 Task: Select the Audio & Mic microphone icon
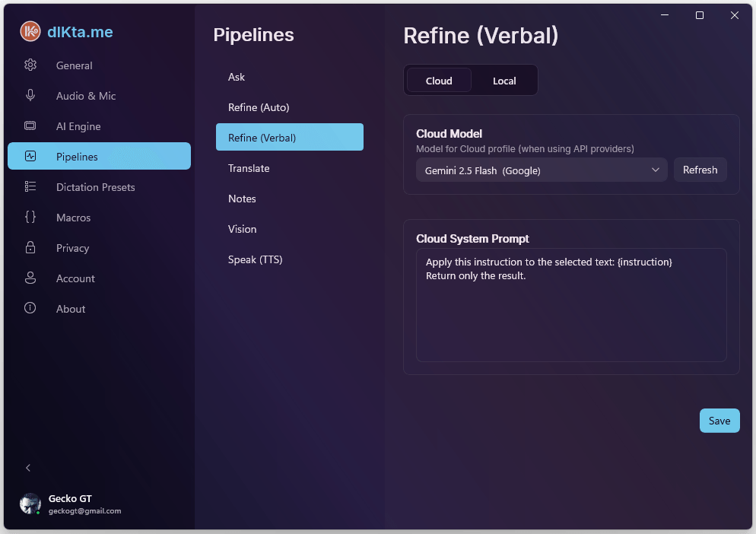coord(30,96)
